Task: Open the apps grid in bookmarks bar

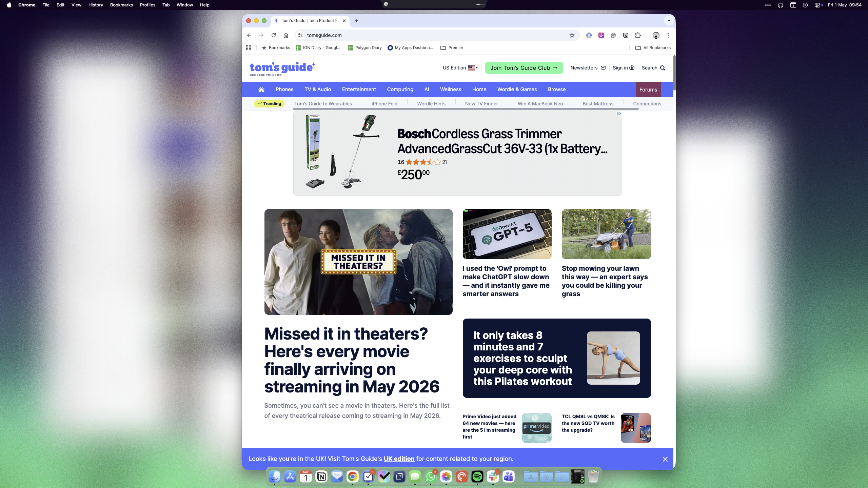Action: click(249, 48)
